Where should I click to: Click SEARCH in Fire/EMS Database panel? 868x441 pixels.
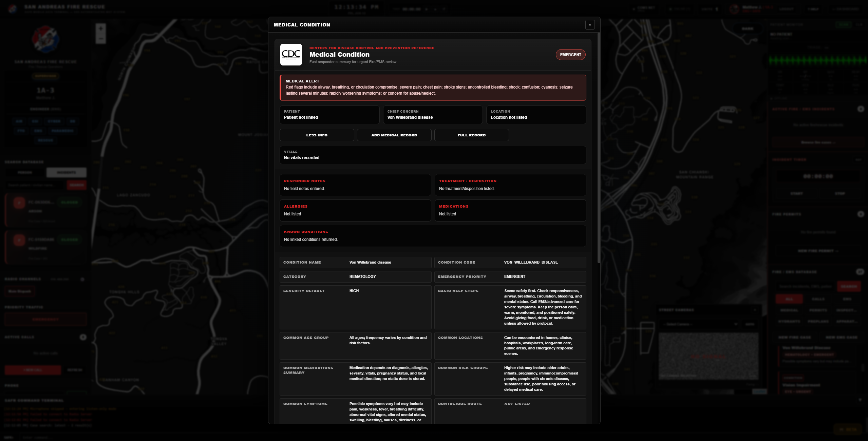[849, 287]
